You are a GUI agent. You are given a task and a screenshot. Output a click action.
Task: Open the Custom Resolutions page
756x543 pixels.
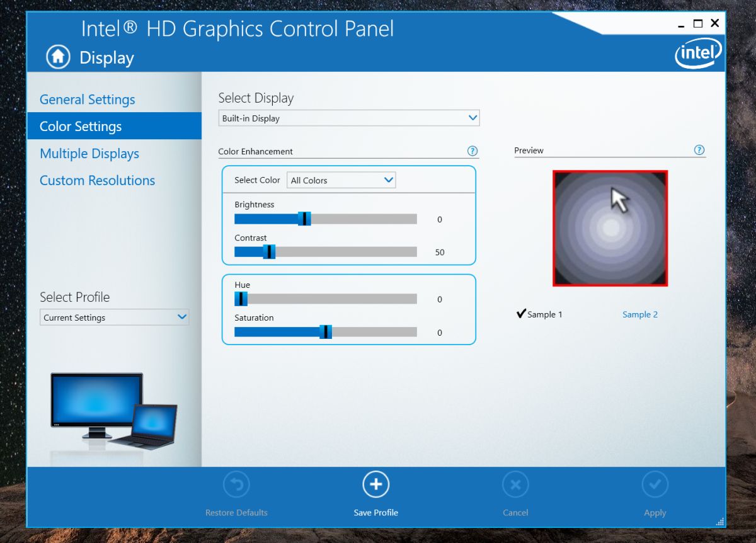point(97,180)
